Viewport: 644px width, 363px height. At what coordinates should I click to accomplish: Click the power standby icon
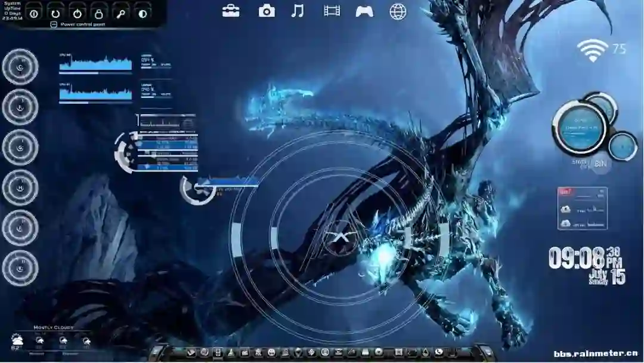77,14
